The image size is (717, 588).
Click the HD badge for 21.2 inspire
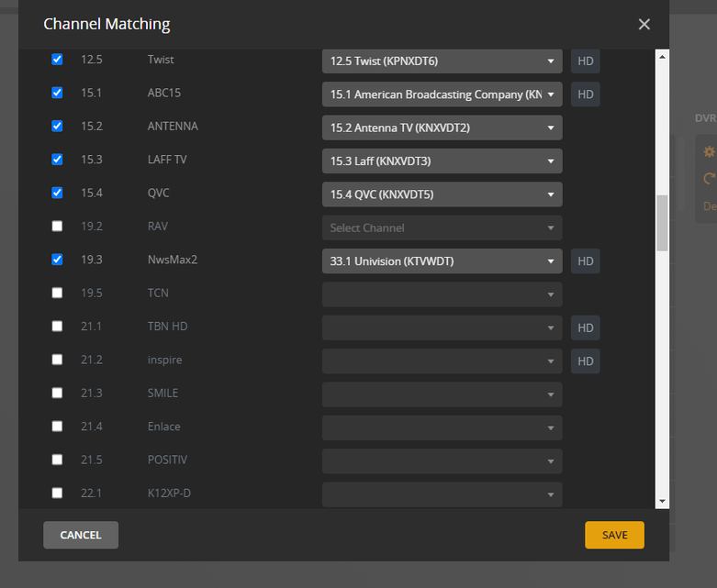(x=585, y=361)
